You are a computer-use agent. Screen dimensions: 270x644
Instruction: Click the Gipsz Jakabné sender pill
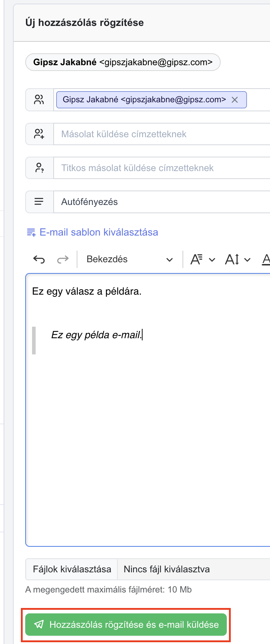coord(123,62)
